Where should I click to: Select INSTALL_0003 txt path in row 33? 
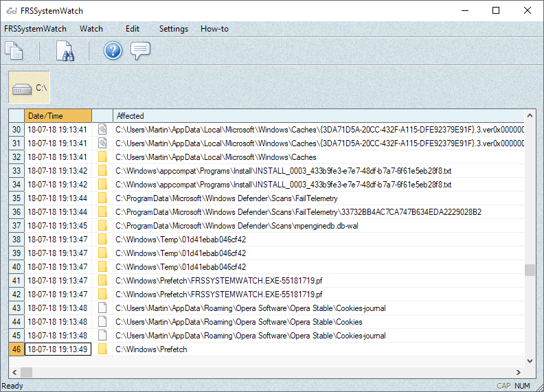pos(284,171)
